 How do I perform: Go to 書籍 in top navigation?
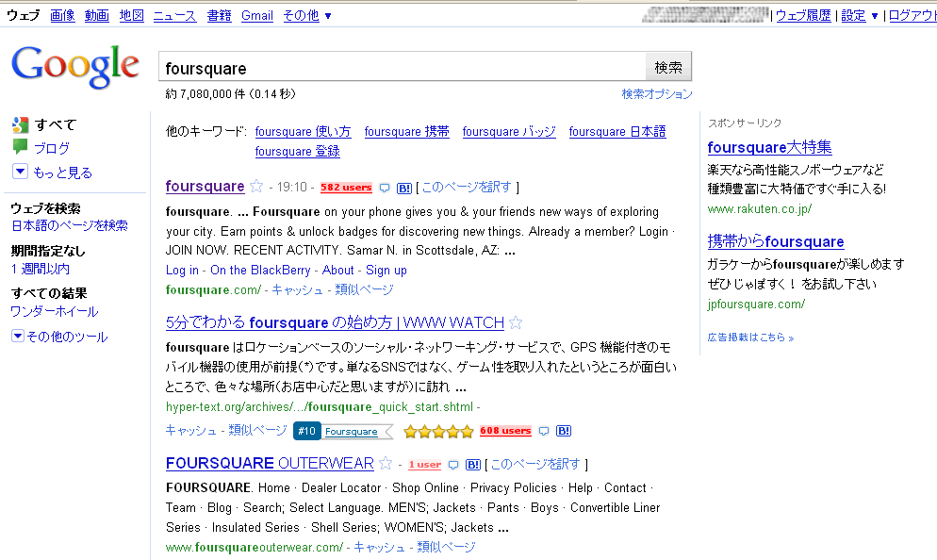219,16
